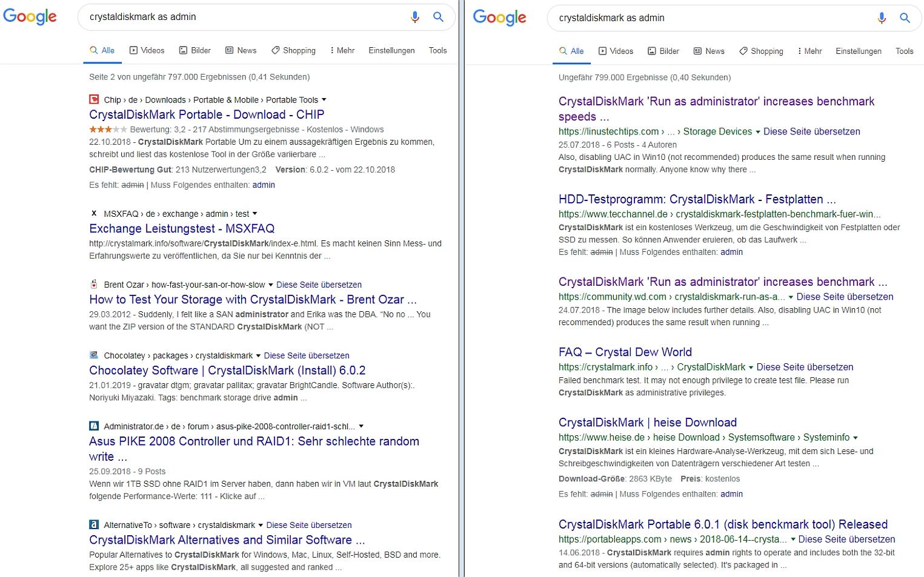The height and width of the screenshot is (577, 924).
Task: Open Tools in right window
Action: tap(905, 51)
